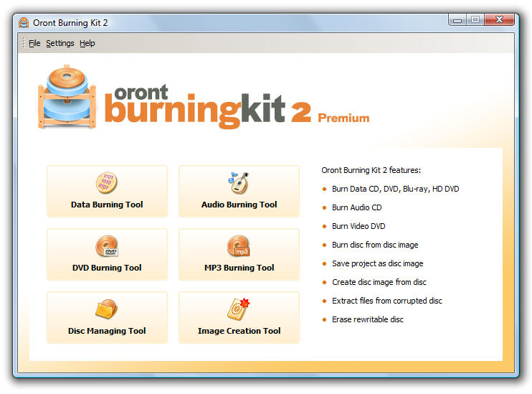
Task: Open the Disc Managing Tool folder icon
Action: coord(107,309)
